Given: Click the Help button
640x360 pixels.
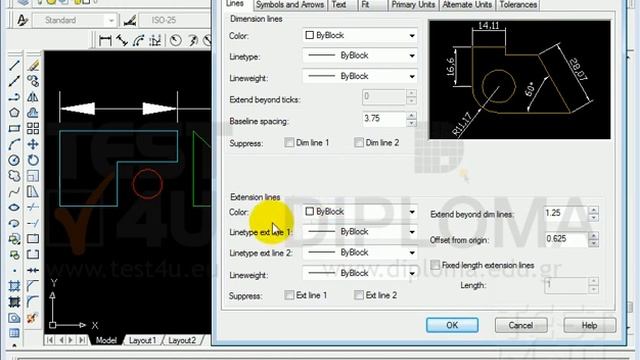Looking at the screenshot, I should 589,325.
